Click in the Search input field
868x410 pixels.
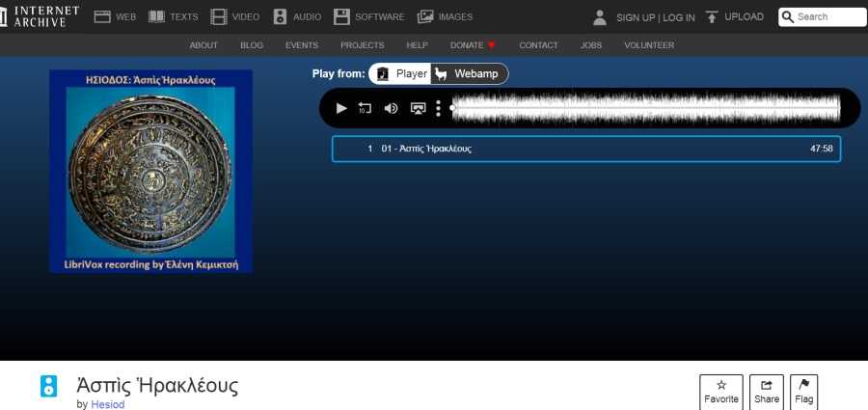coord(829,16)
